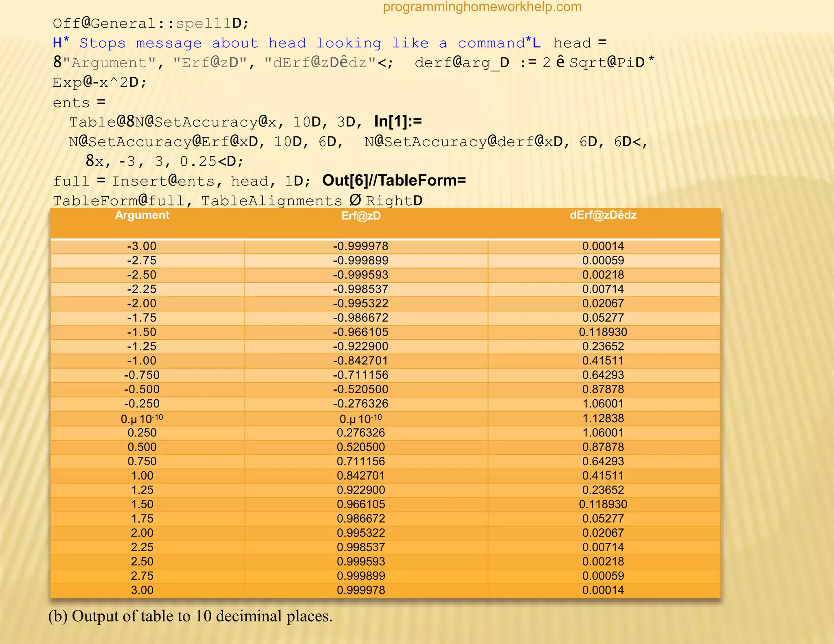Click the TableForm@full code line
Screen dimensions: 834x644
[x=237, y=201]
